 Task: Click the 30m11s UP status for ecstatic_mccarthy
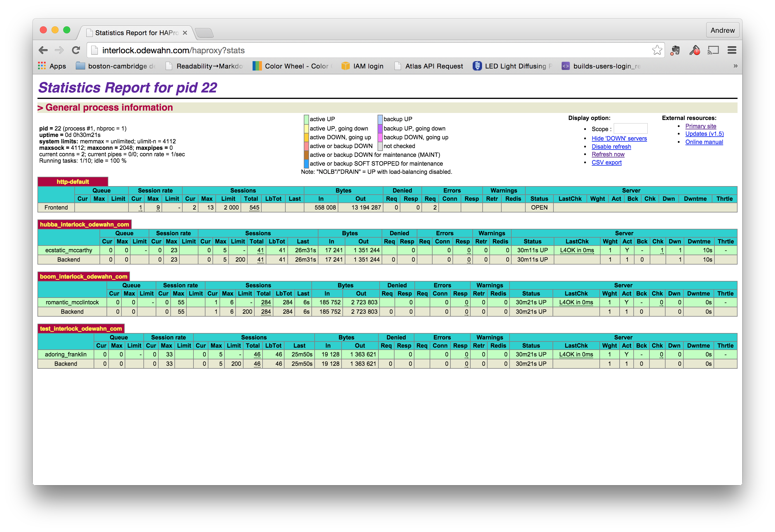(532, 250)
